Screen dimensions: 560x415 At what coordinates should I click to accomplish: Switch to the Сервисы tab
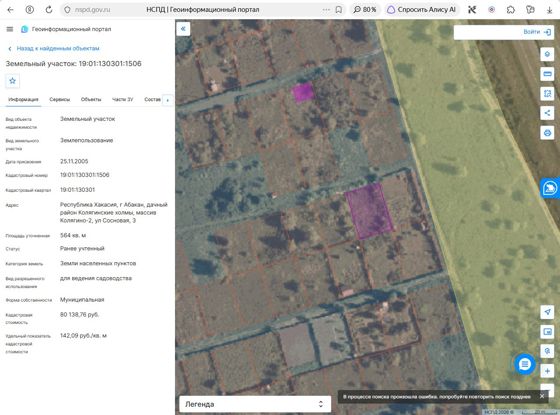[60, 99]
